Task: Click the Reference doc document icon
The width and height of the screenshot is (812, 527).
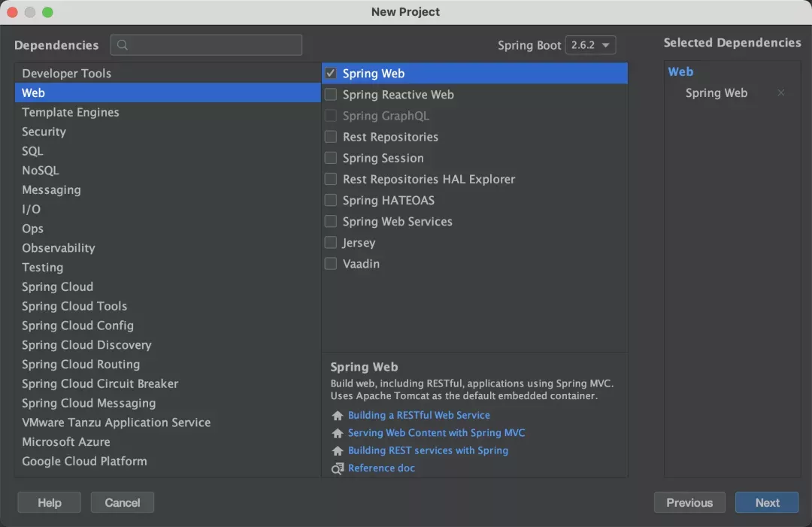Action: tap(338, 468)
